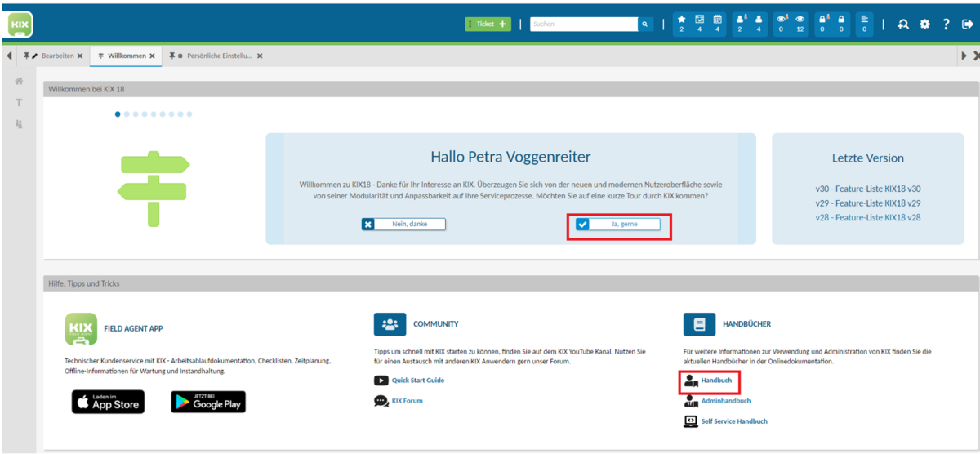Open the Google Play store badge
The image size is (980, 454).
[208, 402]
